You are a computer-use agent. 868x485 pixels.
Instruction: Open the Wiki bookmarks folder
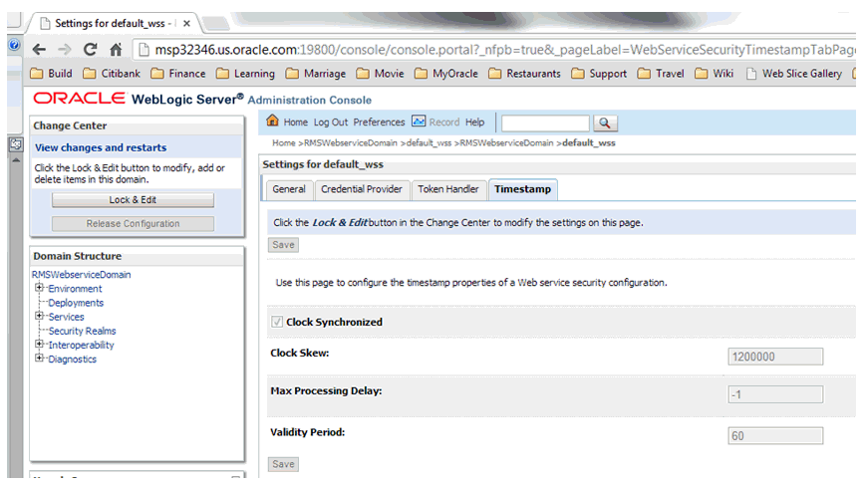point(715,74)
